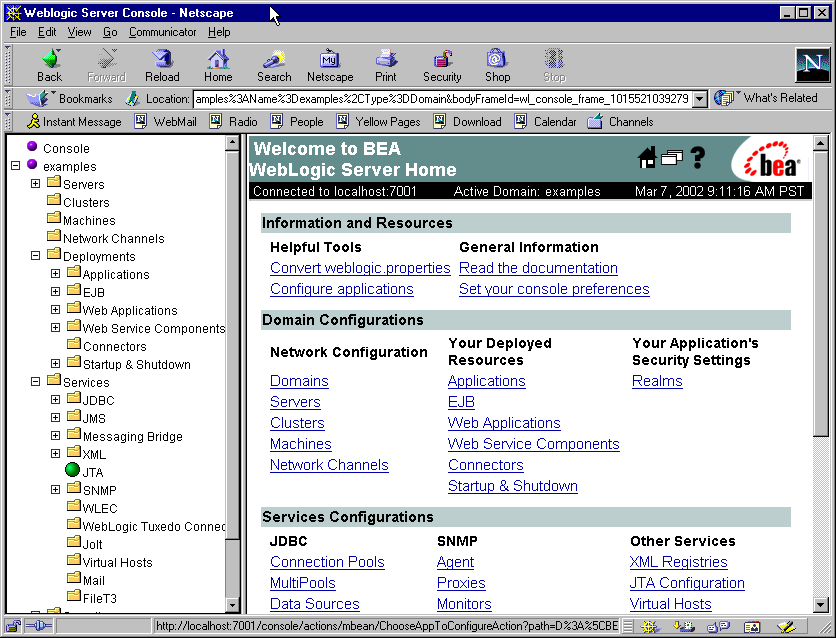Open WebMail from the personal toolbar
This screenshot has height=638, width=836.
[166, 122]
